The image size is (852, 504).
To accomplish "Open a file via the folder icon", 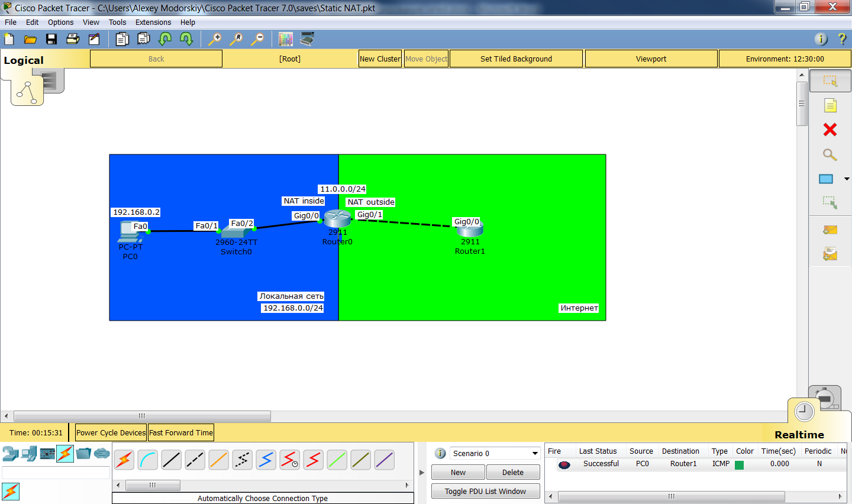I will coord(30,39).
